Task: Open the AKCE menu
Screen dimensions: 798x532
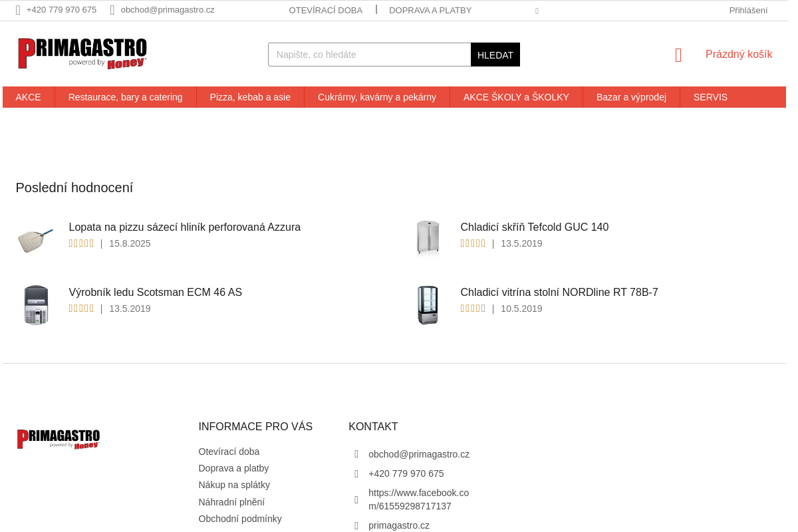Action: [29, 97]
